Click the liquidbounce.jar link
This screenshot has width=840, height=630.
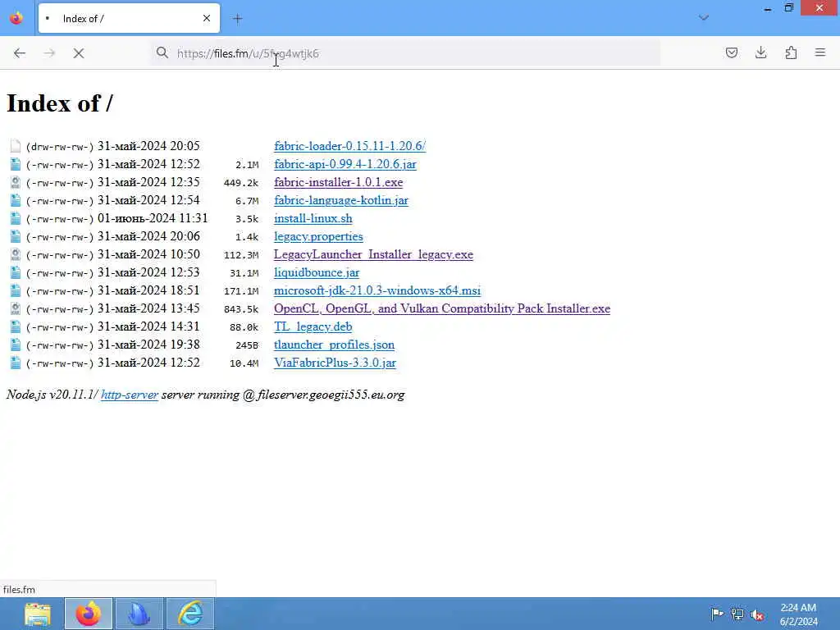pyautogui.click(x=317, y=272)
